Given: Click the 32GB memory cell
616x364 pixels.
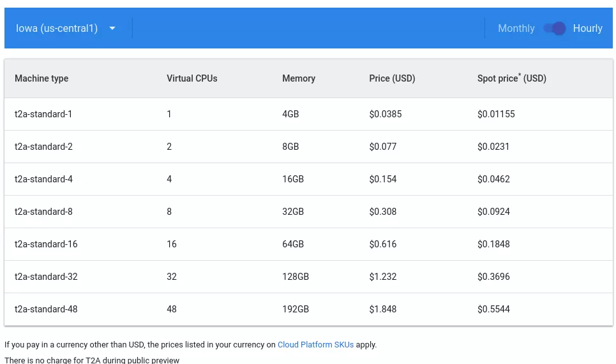Looking at the screenshot, I should point(293,212).
